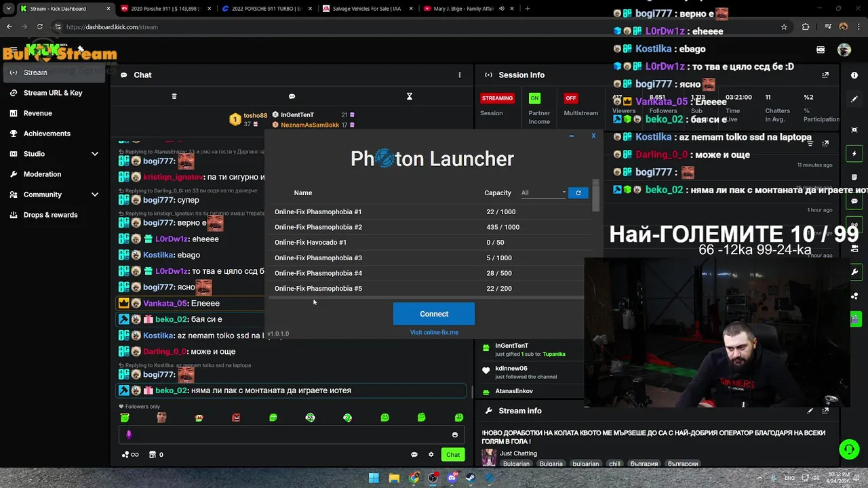Viewport: 868px width, 488px height.
Task: Click the trash icon in chat toolbar
Action: click(x=174, y=96)
